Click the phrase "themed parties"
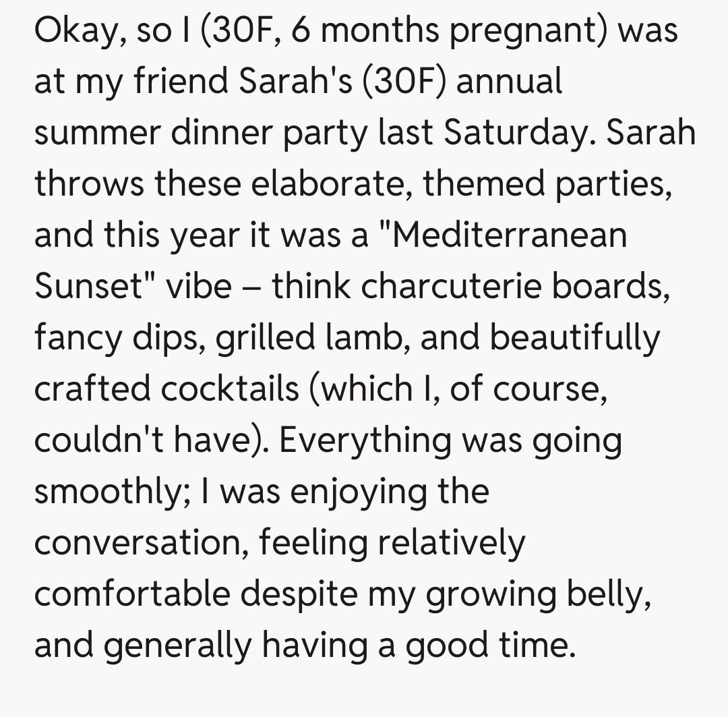 [x=547, y=183]
